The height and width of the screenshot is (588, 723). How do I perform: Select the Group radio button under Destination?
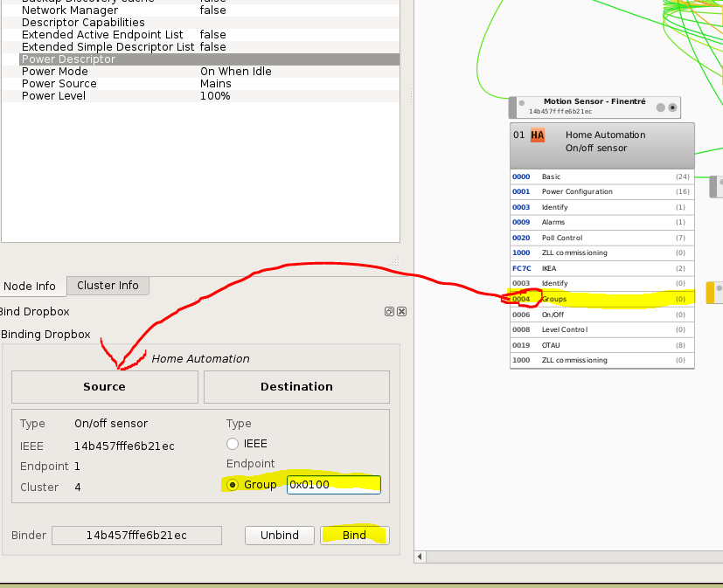[231, 484]
